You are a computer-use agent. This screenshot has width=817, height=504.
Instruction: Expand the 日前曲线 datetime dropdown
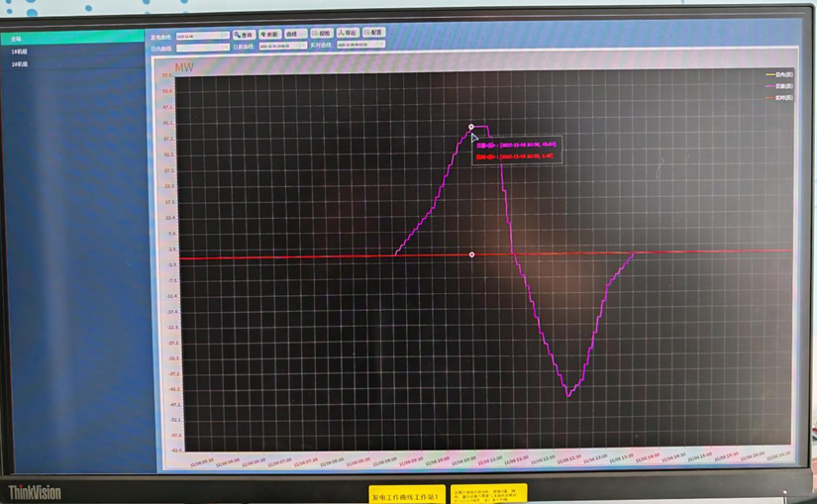click(283, 46)
